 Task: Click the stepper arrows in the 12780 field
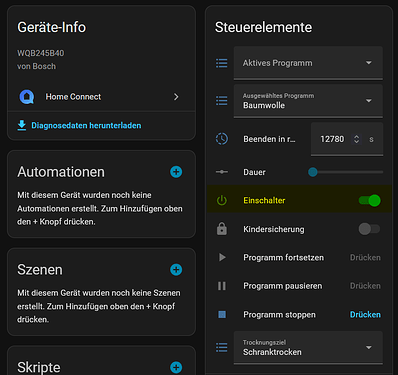click(x=356, y=139)
